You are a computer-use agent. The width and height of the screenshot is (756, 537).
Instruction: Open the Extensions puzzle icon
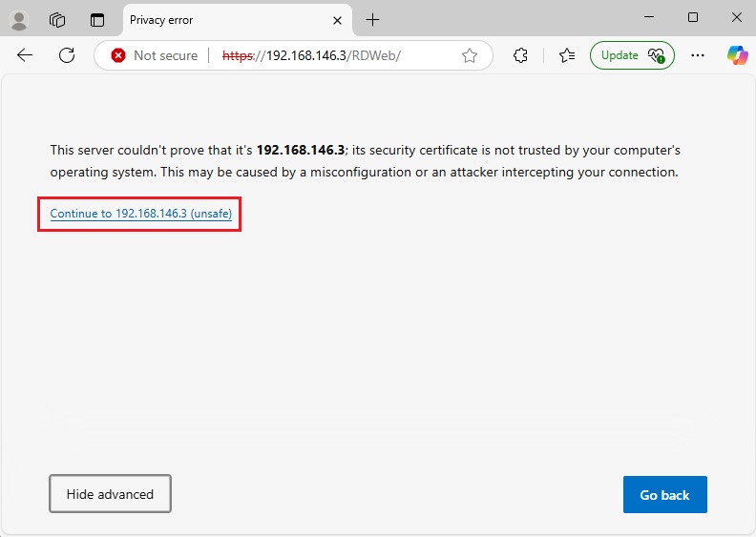(520, 55)
